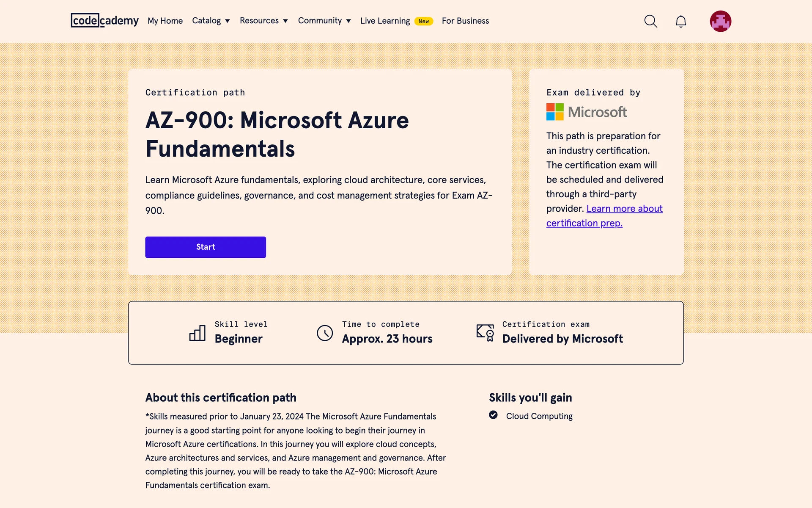812x508 pixels.
Task: Go to My Home
Action: (x=165, y=21)
